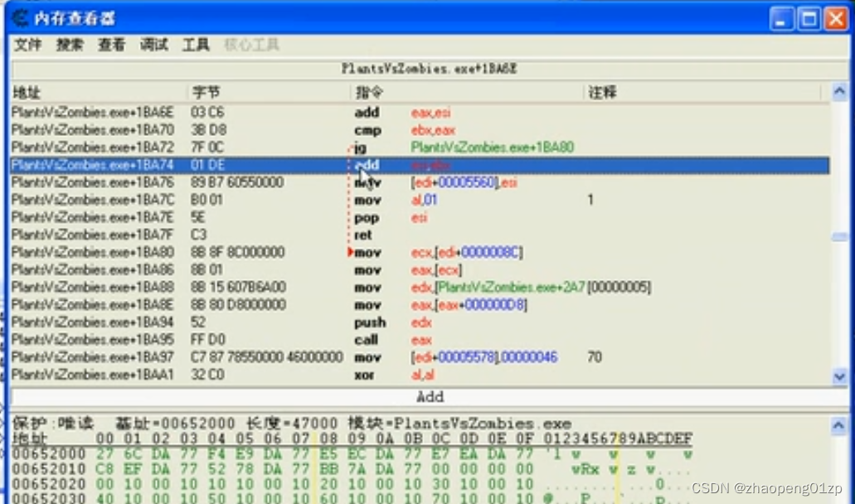This screenshot has width=855, height=504.
Task: Select row PlantsVsZombies.exe+1BA8E mov eax,[eax+000000D8]
Action: (420, 304)
